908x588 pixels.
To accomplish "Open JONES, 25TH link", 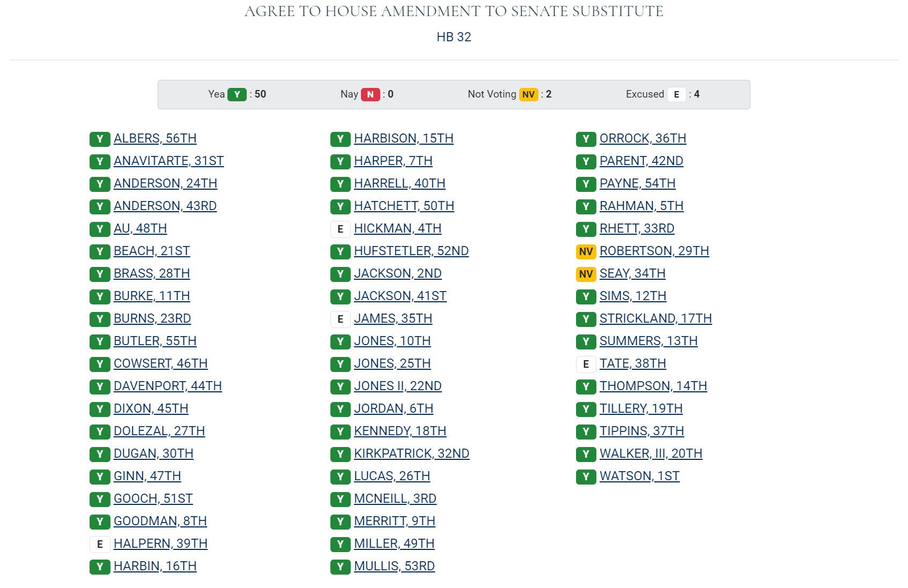I will tap(392, 363).
